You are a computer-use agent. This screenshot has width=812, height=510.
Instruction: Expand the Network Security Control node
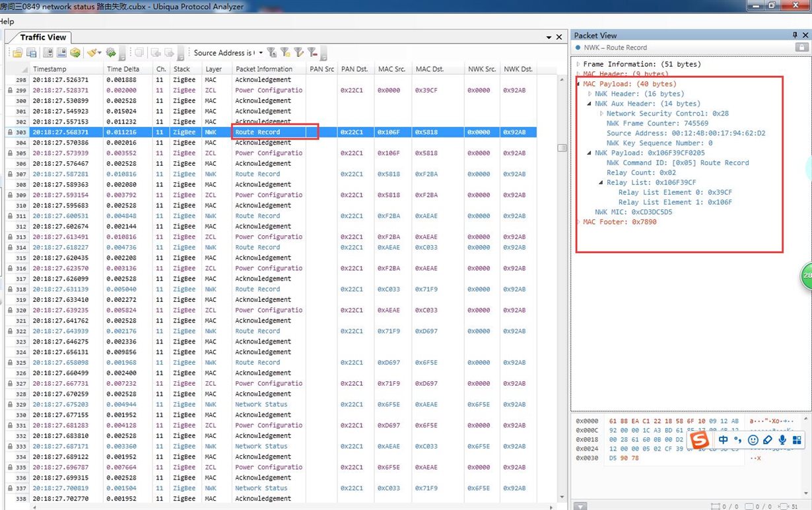[601, 114]
